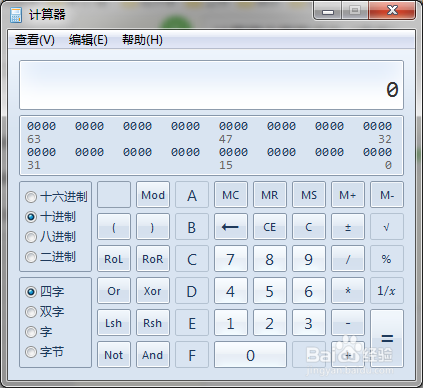Click the addition + operator button
This screenshot has height=388, width=423.
coord(348,355)
